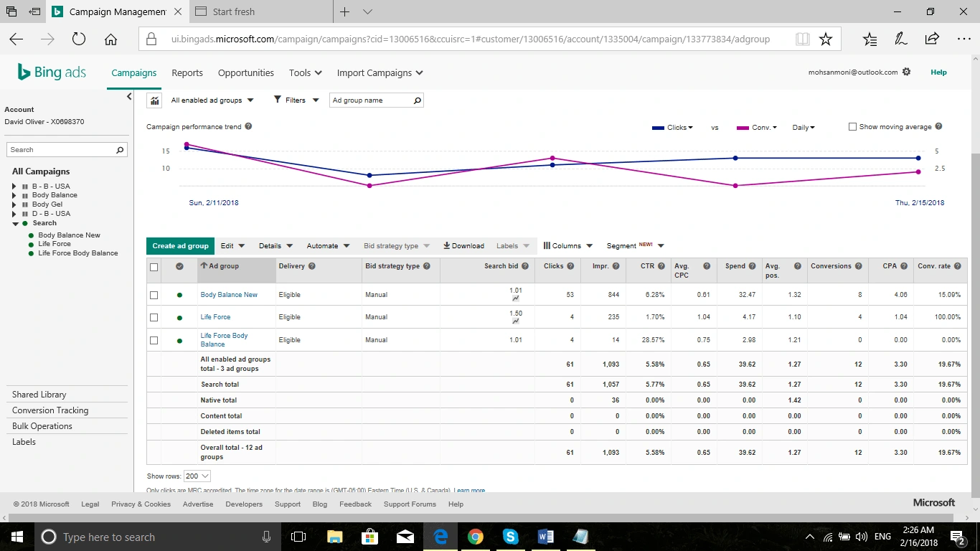The image size is (980, 551).
Task: Open the account settings gear icon
Action: click(906, 72)
